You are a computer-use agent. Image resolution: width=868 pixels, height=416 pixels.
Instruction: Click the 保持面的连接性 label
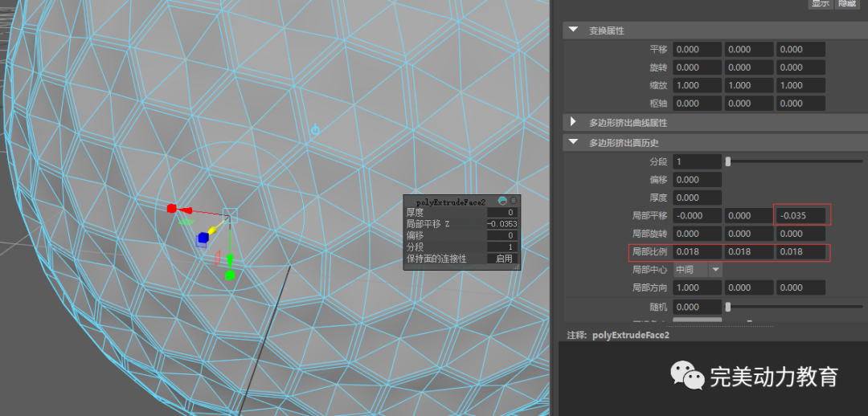436,259
